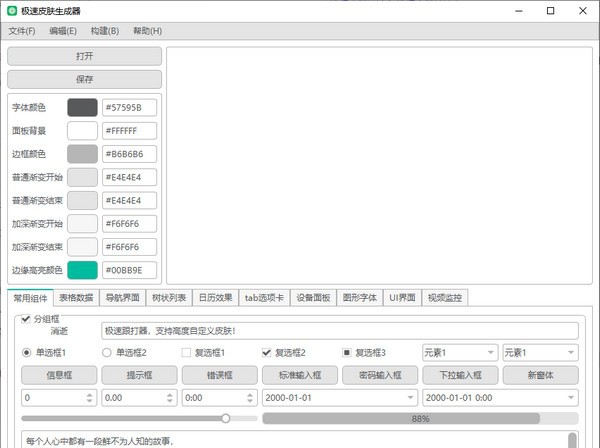Viewport: 600px width, 448px height.
Task: Click the 信息框 button
Action: pos(59,375)
